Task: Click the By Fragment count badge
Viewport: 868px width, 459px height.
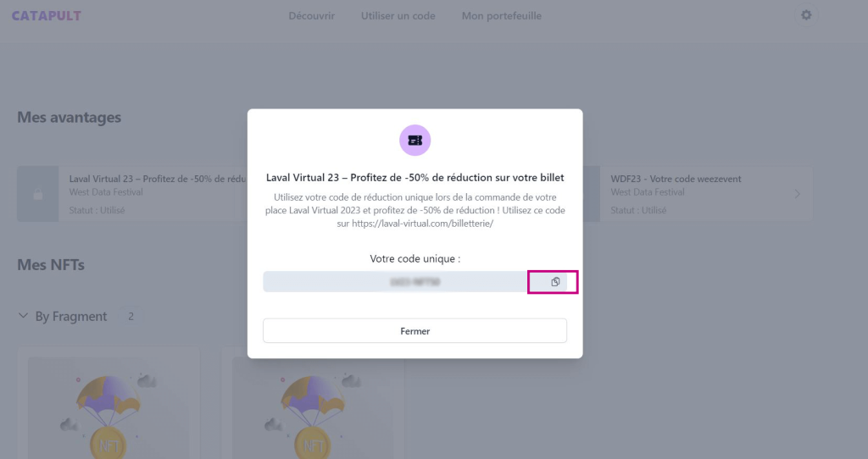Action: [131, 316]
